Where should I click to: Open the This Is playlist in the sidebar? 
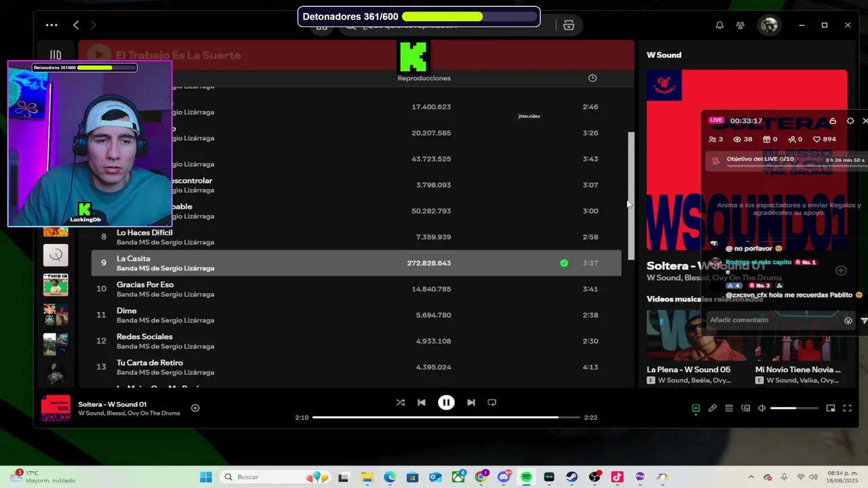coord(56,285)
